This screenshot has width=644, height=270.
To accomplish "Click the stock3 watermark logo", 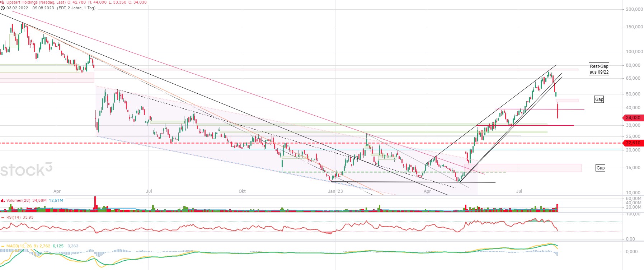I will 26,169.
